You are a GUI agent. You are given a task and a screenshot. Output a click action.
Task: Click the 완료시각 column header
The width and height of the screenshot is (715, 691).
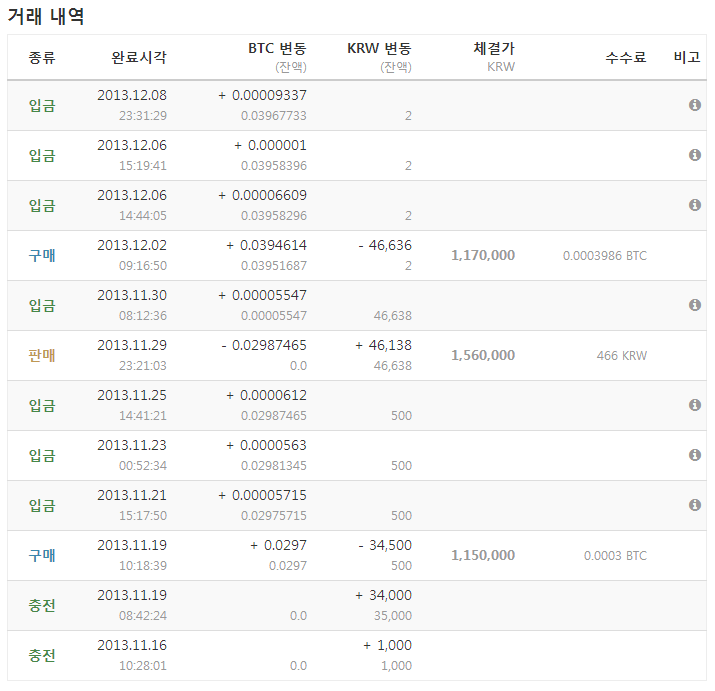click(x=139, y=58)
